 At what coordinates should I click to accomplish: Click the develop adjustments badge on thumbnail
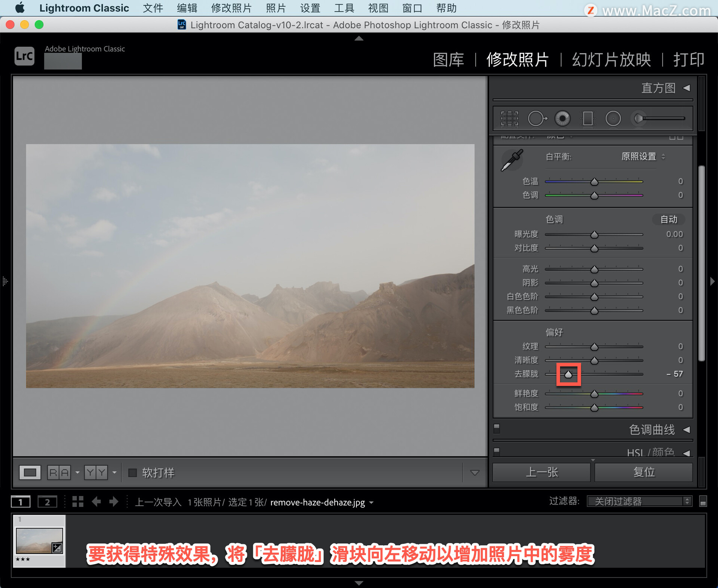[x=57, y=548]
